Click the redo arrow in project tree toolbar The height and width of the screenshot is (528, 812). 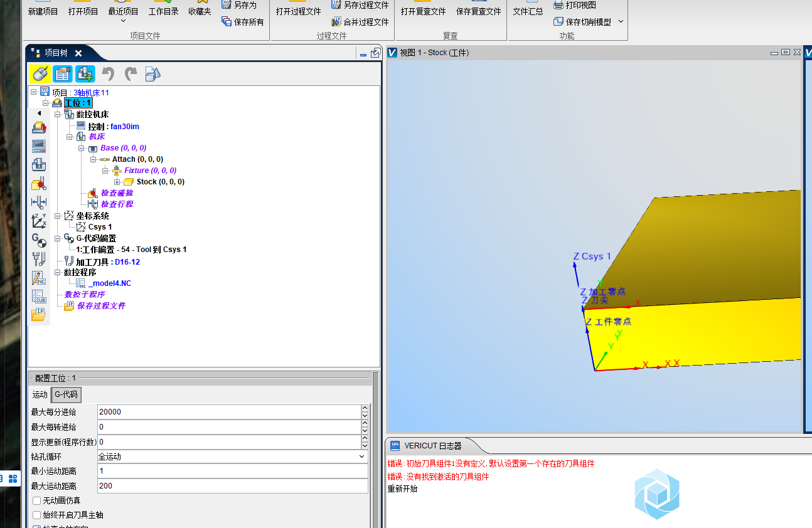click(131, 74)
